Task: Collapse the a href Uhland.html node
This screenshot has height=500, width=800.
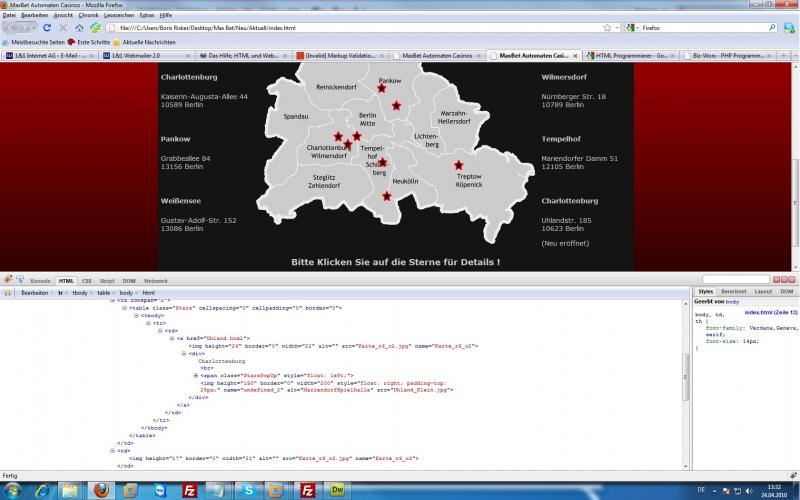Action: tap(174, 339)
